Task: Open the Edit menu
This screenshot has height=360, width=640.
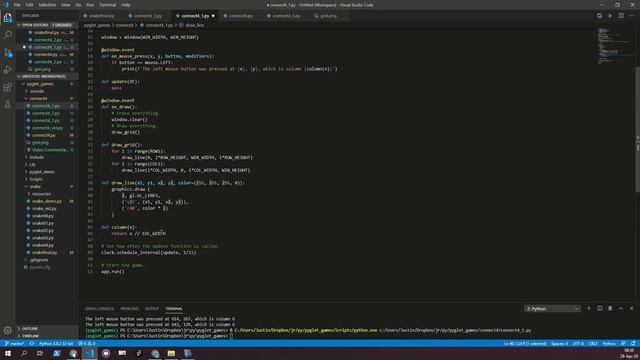Action: [x=29, y=5]
